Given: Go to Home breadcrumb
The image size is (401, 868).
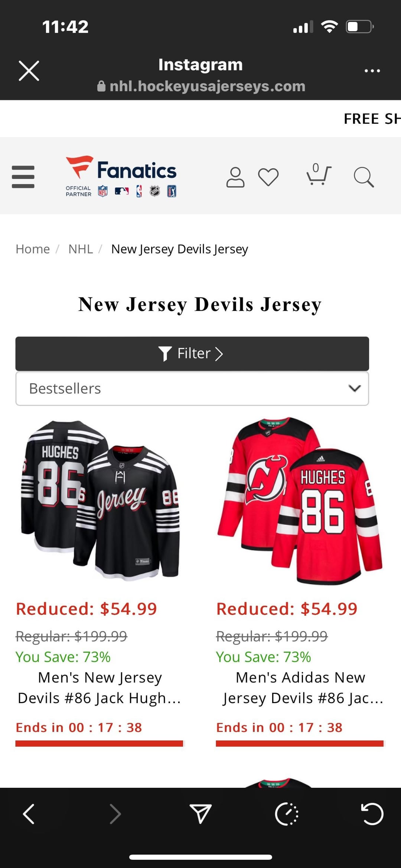Looking at the screenshot, I should pyautogui.click(x=33, y=249).
